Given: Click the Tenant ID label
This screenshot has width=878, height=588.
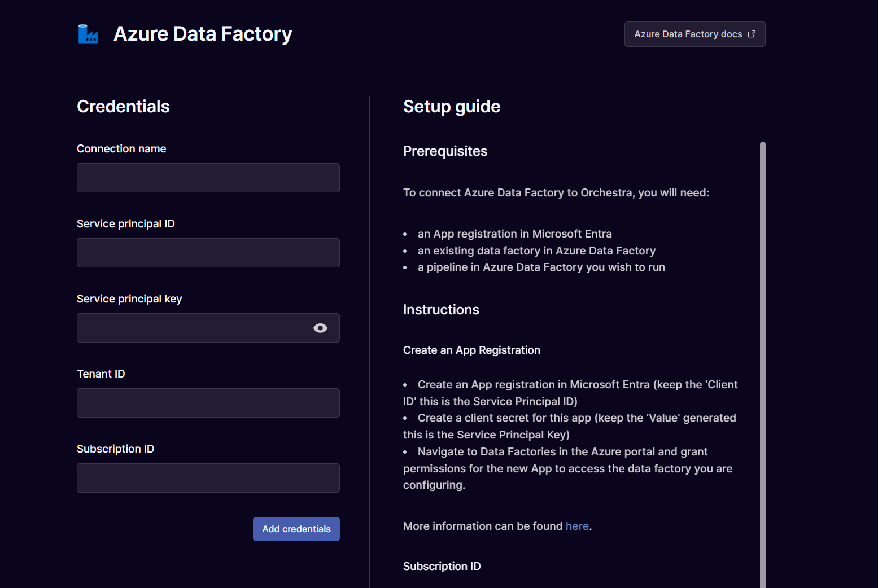Looking at the screenshot, I should (x=101, y=374).
